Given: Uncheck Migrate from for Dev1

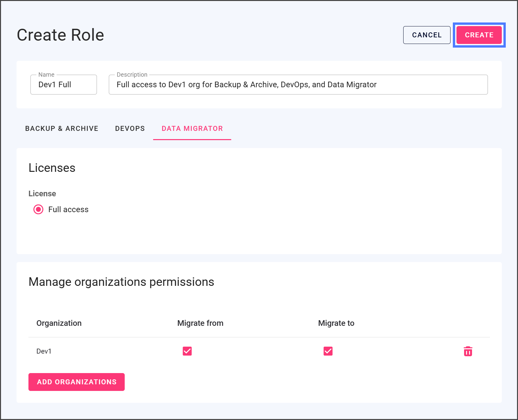Looking at the screenshot, I should [187, 351].
